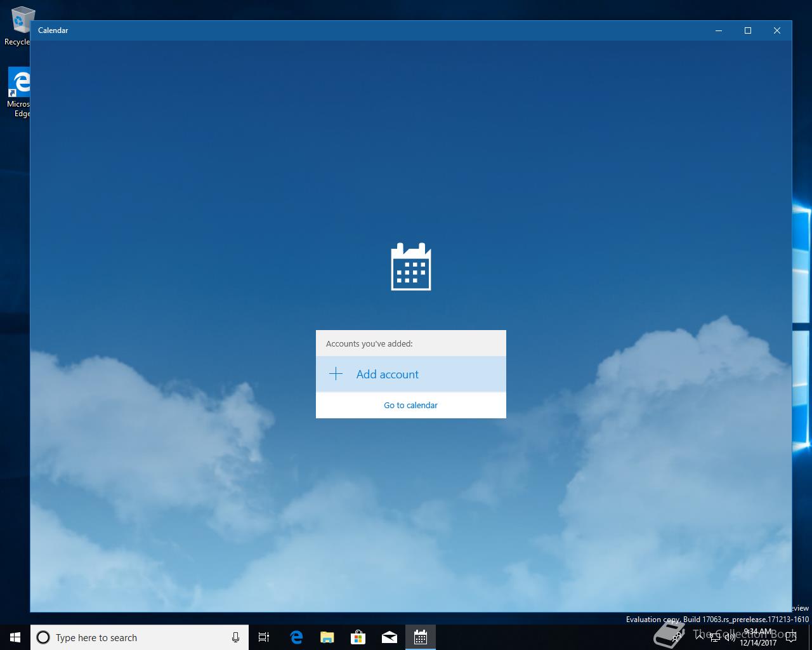Select the Microsoft Edge desktop shortcut
The image size is (812, 650).
coord(18,93)
